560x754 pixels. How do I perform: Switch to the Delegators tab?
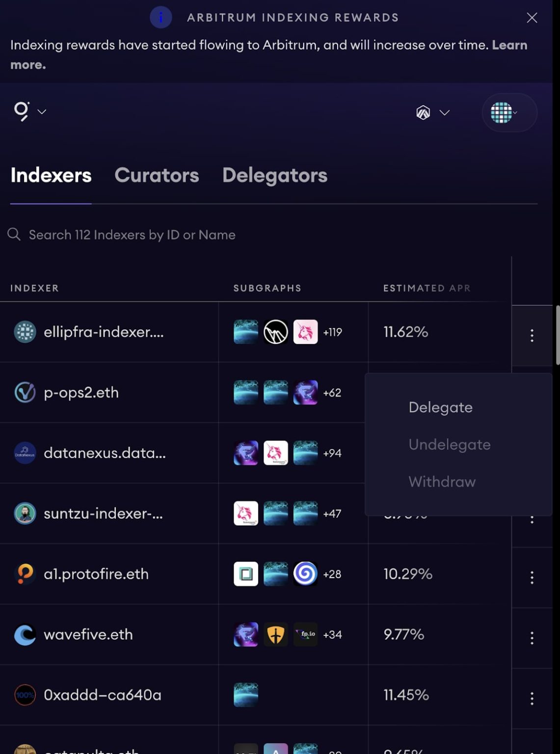pos(274,175)
